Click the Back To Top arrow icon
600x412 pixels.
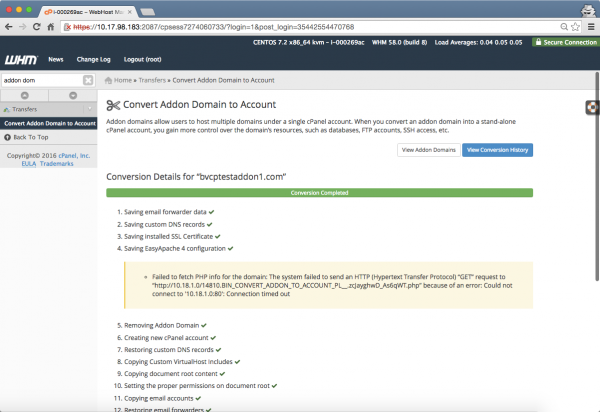click(7, 137)
